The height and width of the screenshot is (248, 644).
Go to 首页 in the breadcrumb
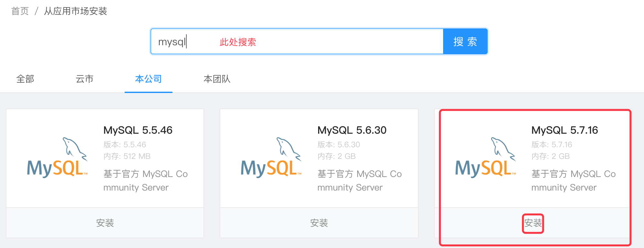20,11
